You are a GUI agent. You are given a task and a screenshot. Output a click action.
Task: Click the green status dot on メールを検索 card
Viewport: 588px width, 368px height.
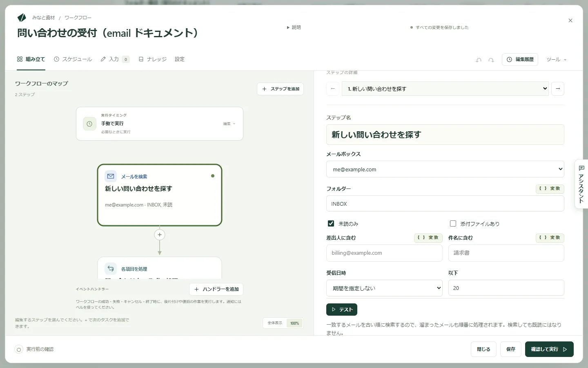pyautogui.click(x=213, y=176)
